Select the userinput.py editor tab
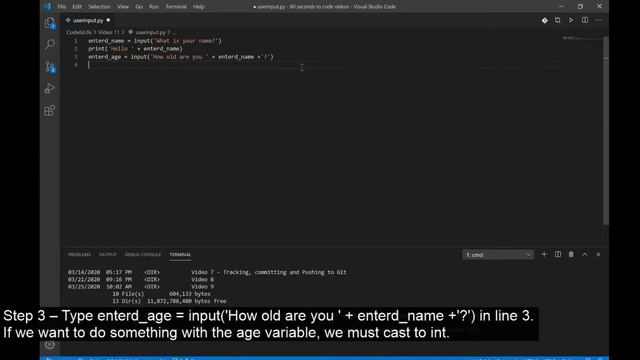The image size is (640, 360). coord(88,20)
